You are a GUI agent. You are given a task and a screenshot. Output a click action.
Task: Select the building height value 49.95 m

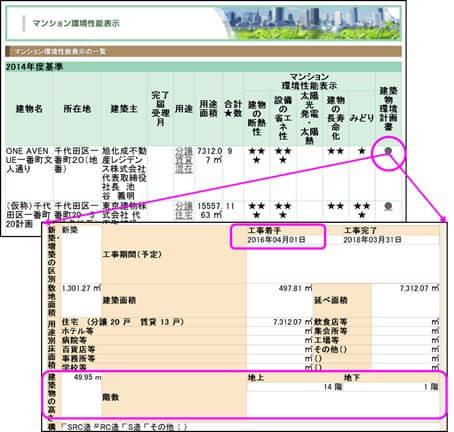[87, 378]
